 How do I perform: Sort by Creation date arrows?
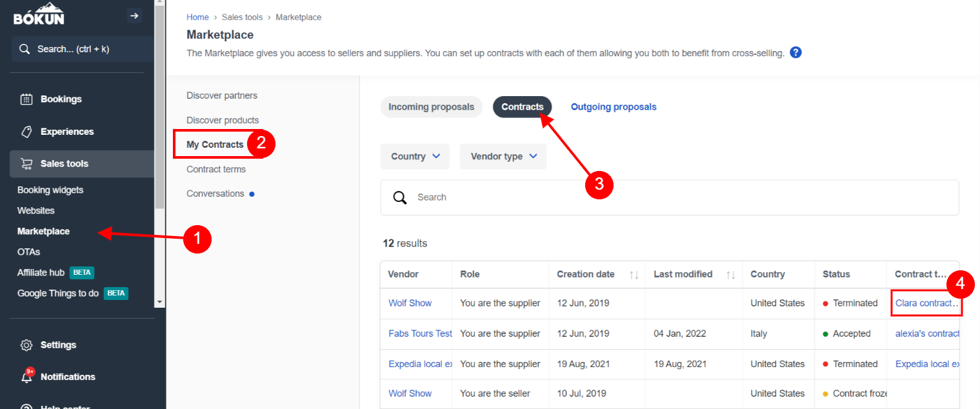click(x=634, y=275)
